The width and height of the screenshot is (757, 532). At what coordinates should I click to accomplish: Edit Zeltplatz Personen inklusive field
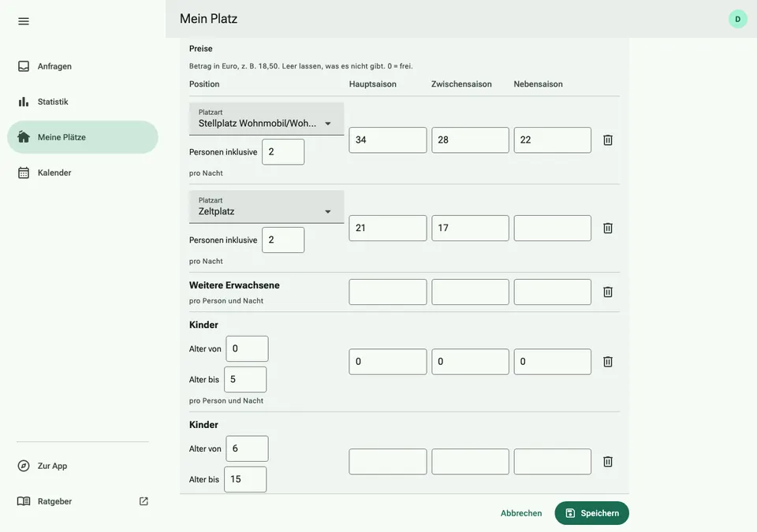pos(283,240)
